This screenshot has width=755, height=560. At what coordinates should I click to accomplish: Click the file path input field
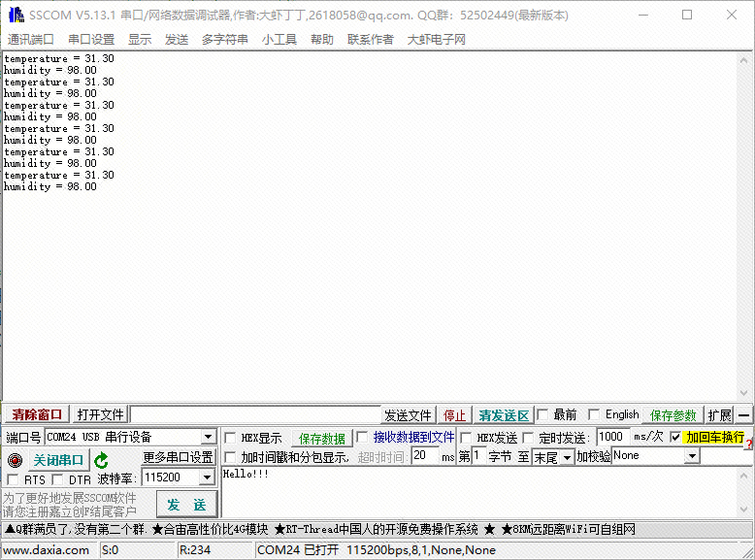click(255, 414)
